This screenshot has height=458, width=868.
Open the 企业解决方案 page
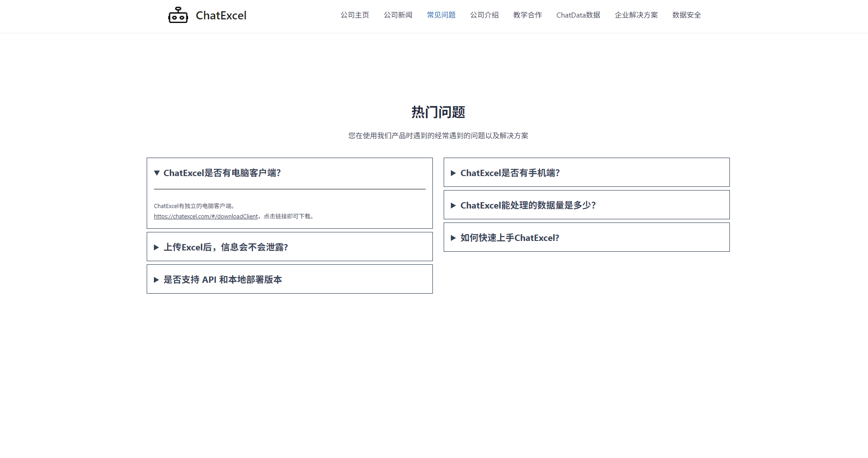point(636,15)
